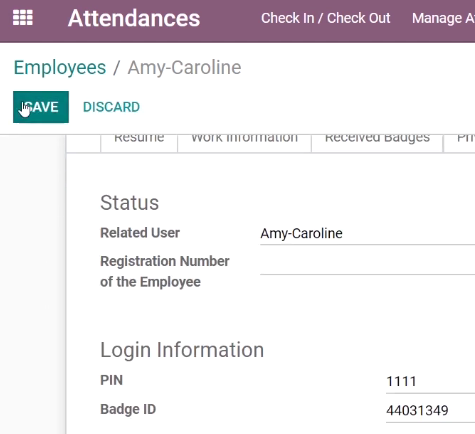
Task: Open the Related User field Amy-Caroline
Action: click(x=367, y=233)
